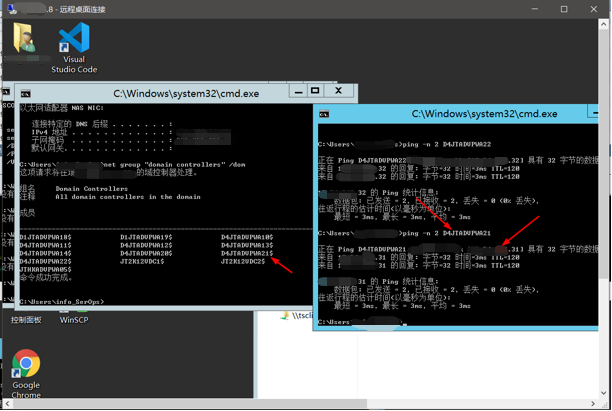
Task: Minimize the left cmd.exe window
Action: coord(298,91)
